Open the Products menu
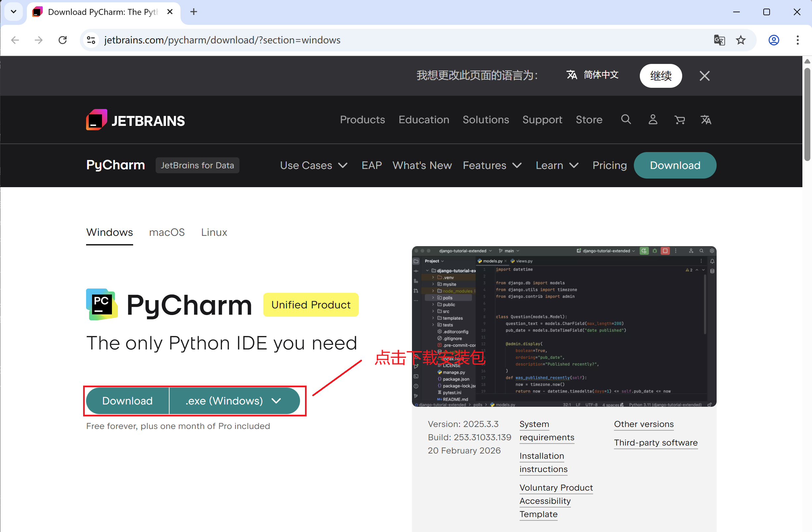The height and width of the screenshot is (532, 812). (362, 120)
